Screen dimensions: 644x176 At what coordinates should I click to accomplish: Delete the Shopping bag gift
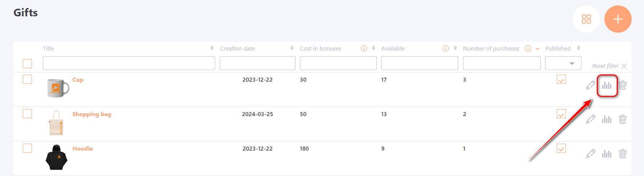point(623,119)
